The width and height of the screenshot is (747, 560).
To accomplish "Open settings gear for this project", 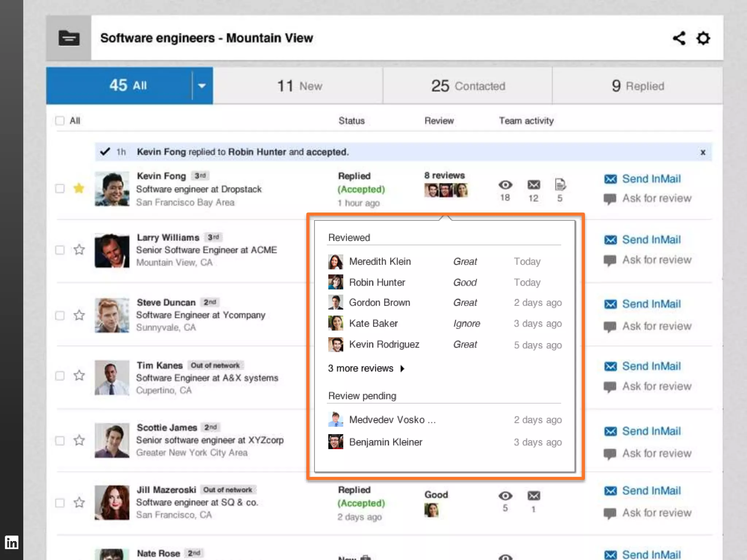I will pyautogui.click(x=703, y=38).
